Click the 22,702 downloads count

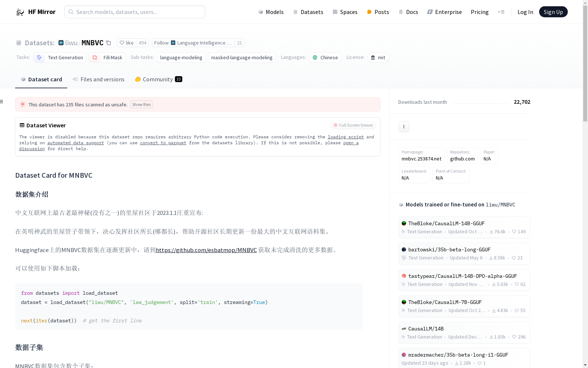(x=522, y=102)
